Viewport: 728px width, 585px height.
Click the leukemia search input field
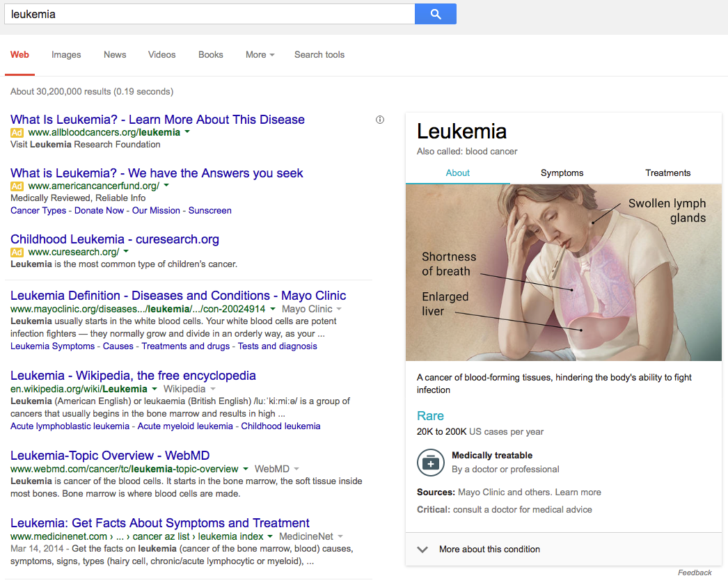[209, 14]
